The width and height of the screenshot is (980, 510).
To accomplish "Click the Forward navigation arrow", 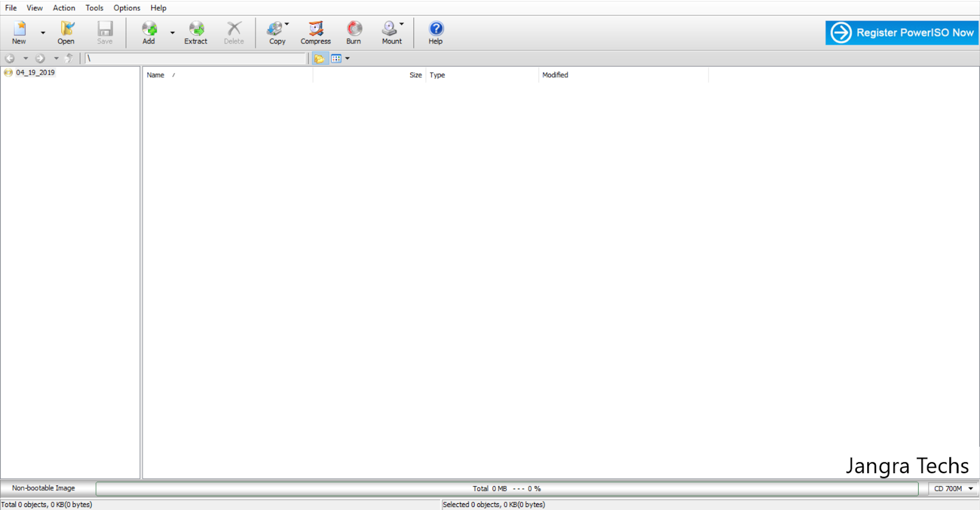I will tap(40, 58).
